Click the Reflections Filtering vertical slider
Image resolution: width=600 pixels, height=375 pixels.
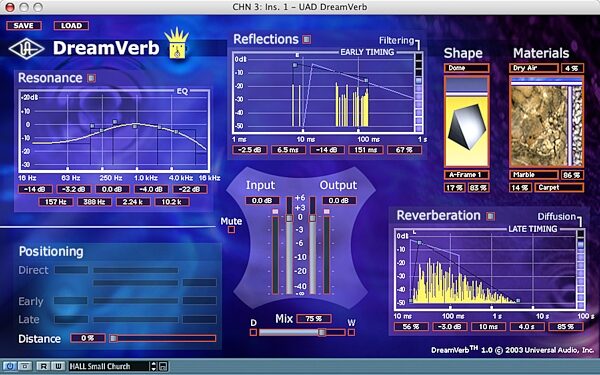click(x=419, y=93)
